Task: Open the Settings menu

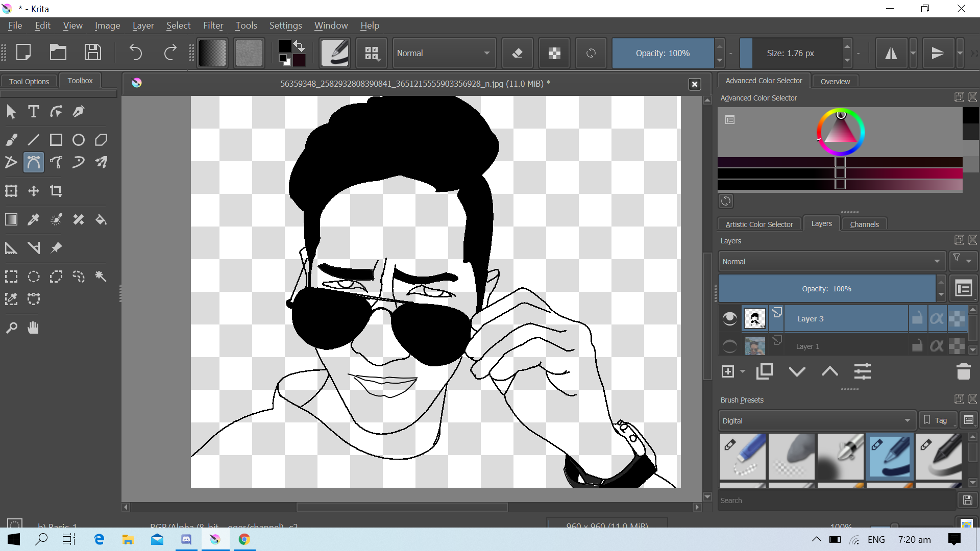Action: click(x=285, y=25)
